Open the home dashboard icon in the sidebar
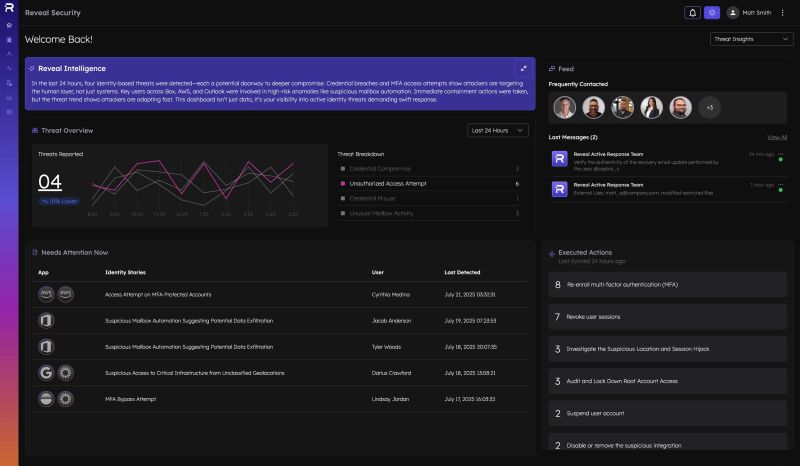 9,24
